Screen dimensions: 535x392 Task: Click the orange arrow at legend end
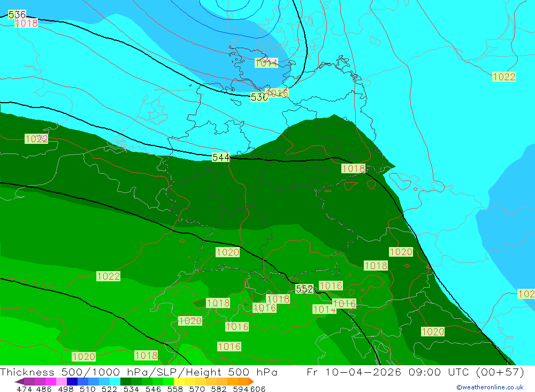coord(251,381)
